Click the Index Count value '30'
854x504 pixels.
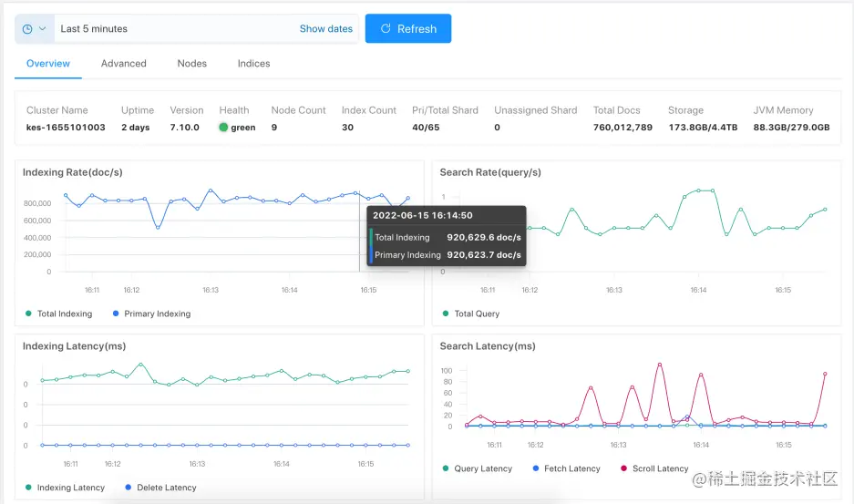point(347,128)
